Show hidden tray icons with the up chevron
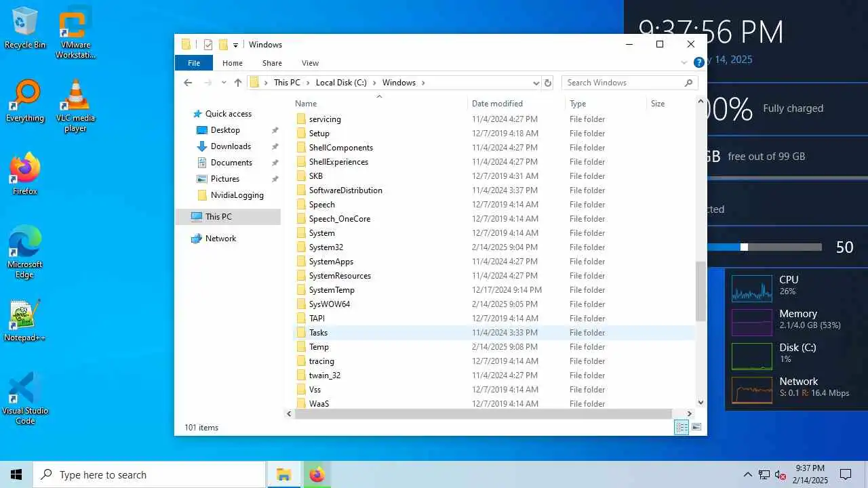 [747, 474]
